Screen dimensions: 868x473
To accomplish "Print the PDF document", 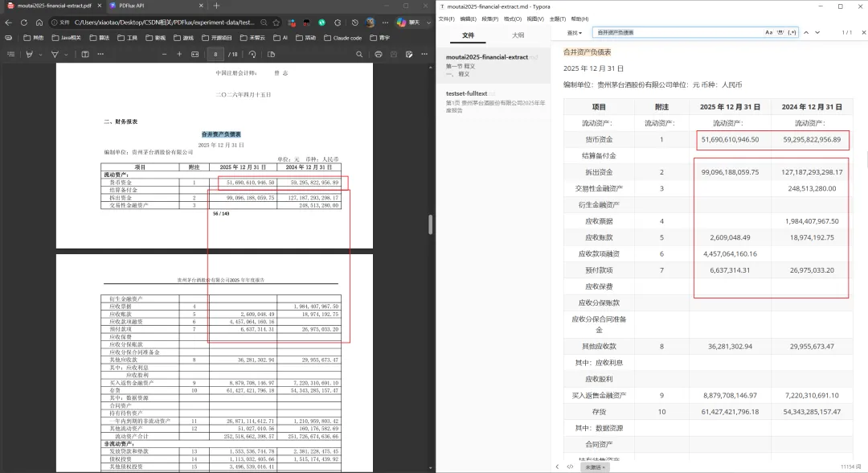I will pos(379,54).
